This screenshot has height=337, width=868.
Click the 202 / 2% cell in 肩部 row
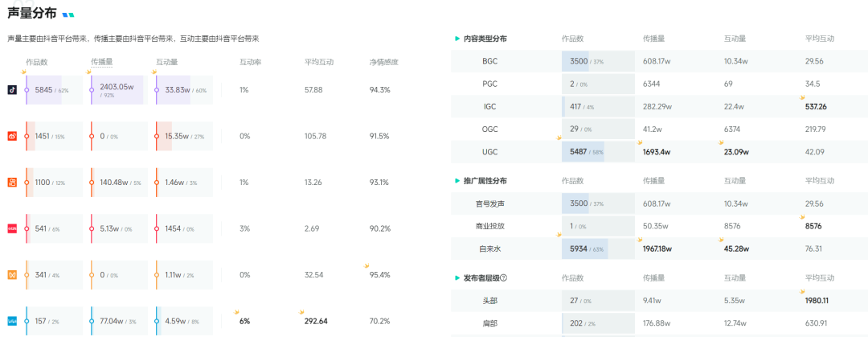[x=599, y=323]
